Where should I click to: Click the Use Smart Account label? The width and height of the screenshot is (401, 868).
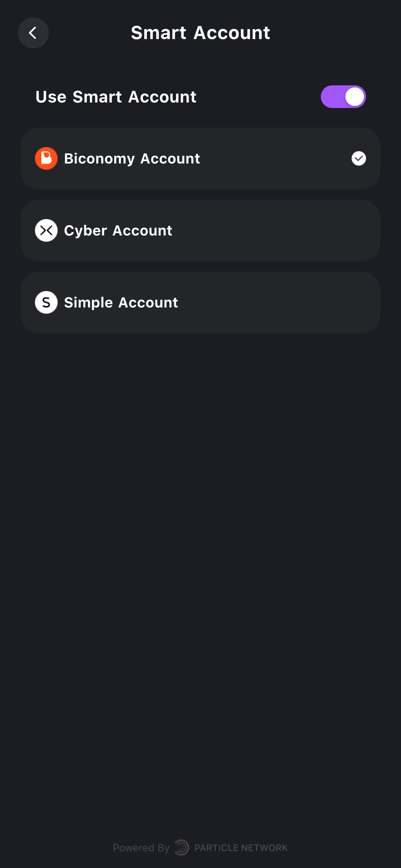pos(116,97)
